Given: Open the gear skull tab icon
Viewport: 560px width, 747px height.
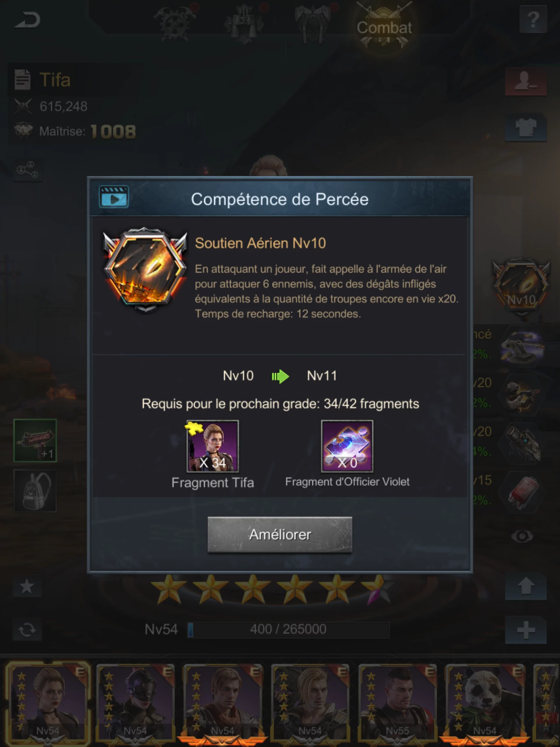Looking at the screenshot, I should pos(174,22).
